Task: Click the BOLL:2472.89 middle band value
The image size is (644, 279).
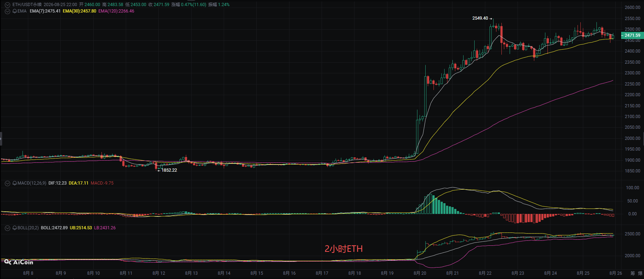Action: coord(54,228)
